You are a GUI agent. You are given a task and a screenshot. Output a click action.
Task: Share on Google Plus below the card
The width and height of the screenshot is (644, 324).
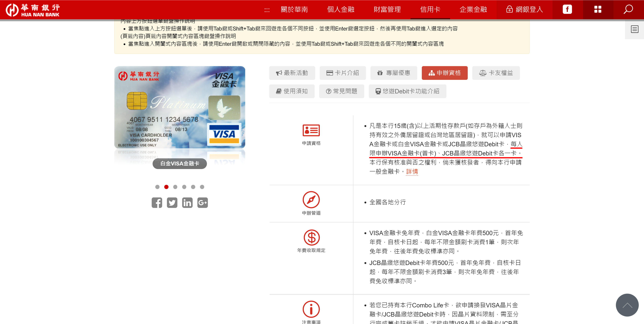pyautogui.click(x=203, y=203)
